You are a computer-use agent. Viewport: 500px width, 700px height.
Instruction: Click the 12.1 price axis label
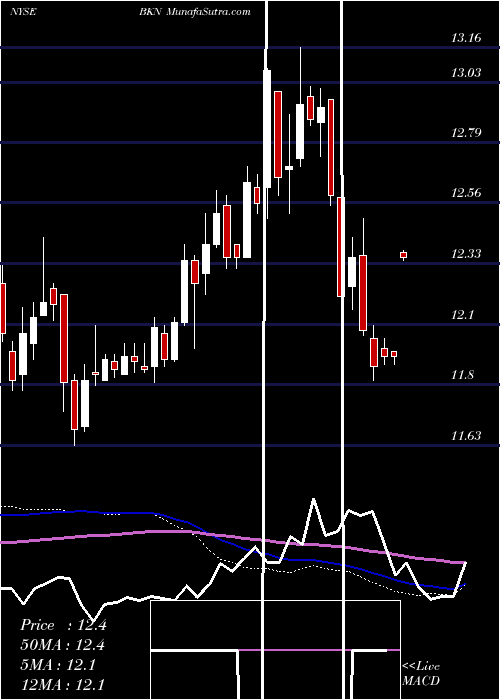pyautogui.click(x=462, y=314)
